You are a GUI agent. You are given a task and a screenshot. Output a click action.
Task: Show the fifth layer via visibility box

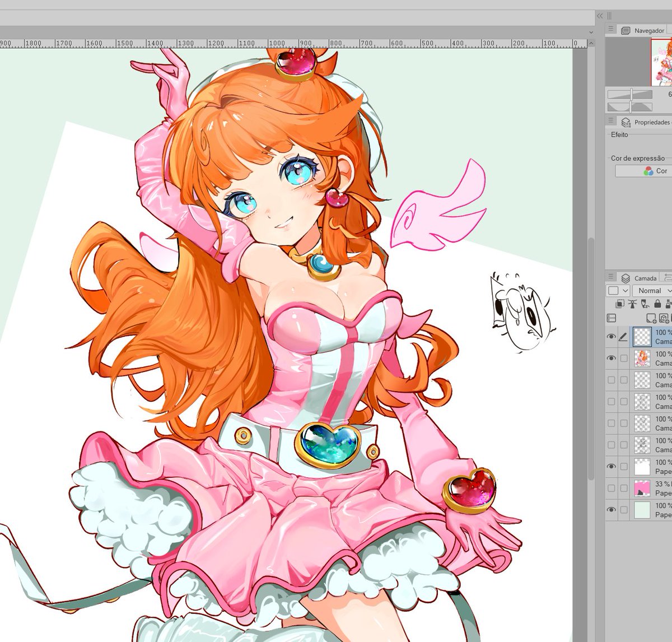coord(612,423)
